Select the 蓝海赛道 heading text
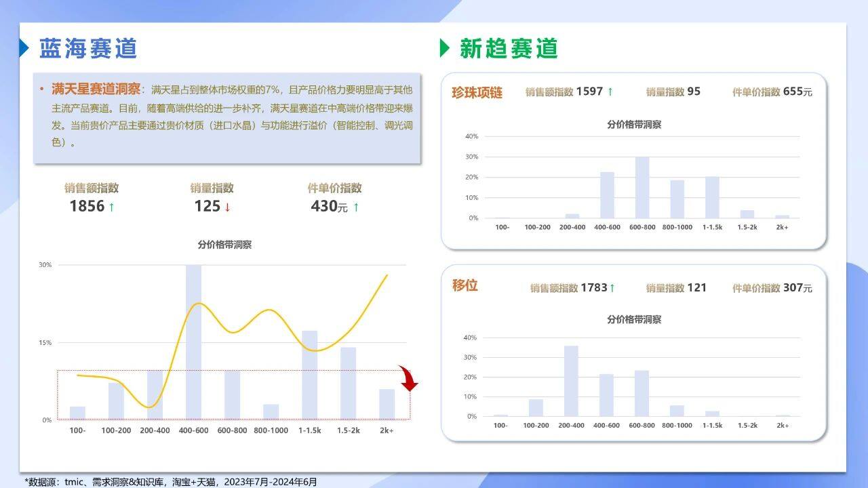 [x=88, y=48]
